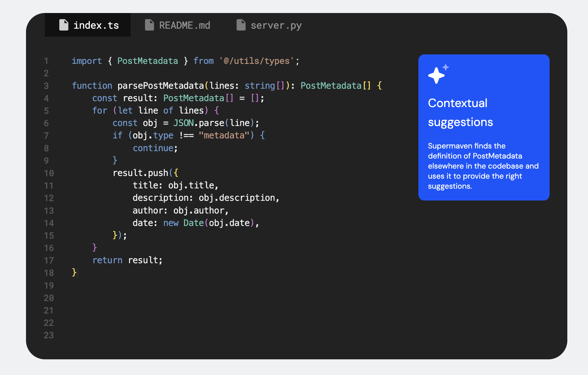This screenshot has height=375, width=588.
Task: Click line number 10 in the gutter
Action: tap(49, 173)
